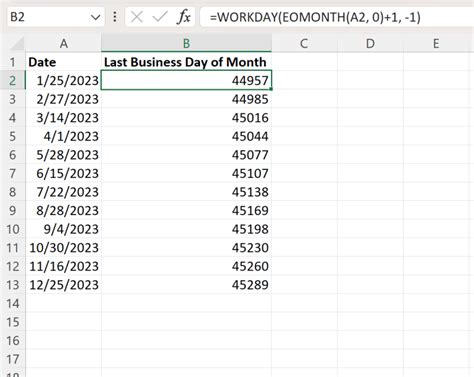The image size is (474, 377).
Task: Click the Date header cell
Action: [63, 62]
